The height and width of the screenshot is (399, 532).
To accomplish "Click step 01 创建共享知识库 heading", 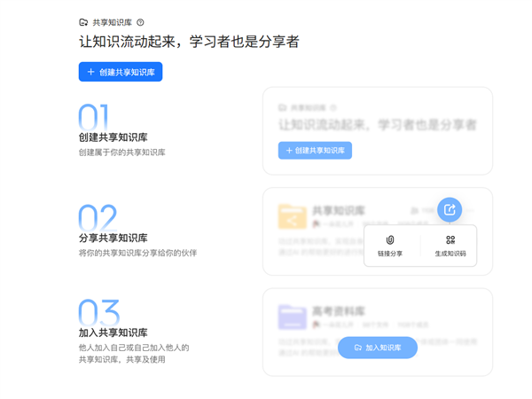I will pyautogui.click(x=113, y=137).
